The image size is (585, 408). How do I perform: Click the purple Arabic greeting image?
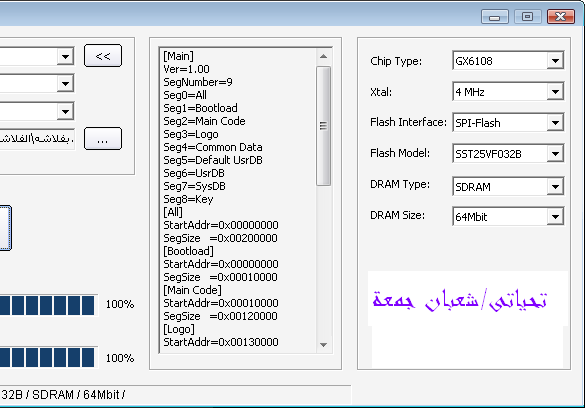(467, 299)
